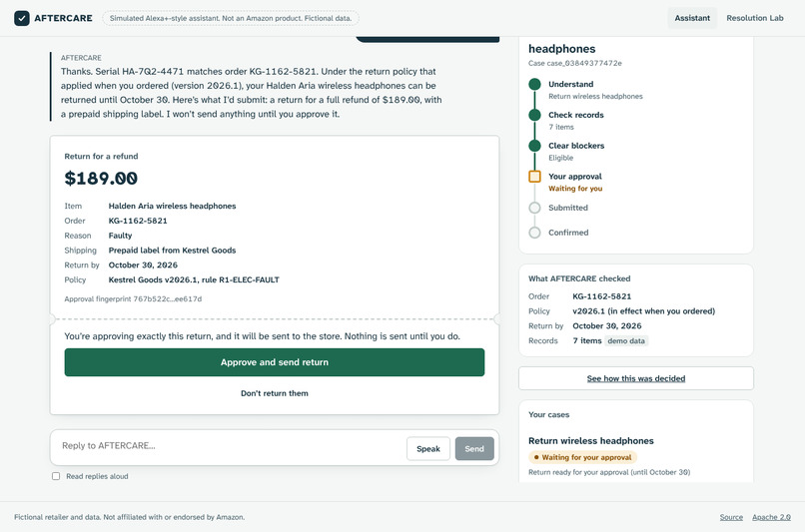Viewport: 805px width, 532px height.
Task: Switch to the Resolution Lab tab
Action: point(755,18)
